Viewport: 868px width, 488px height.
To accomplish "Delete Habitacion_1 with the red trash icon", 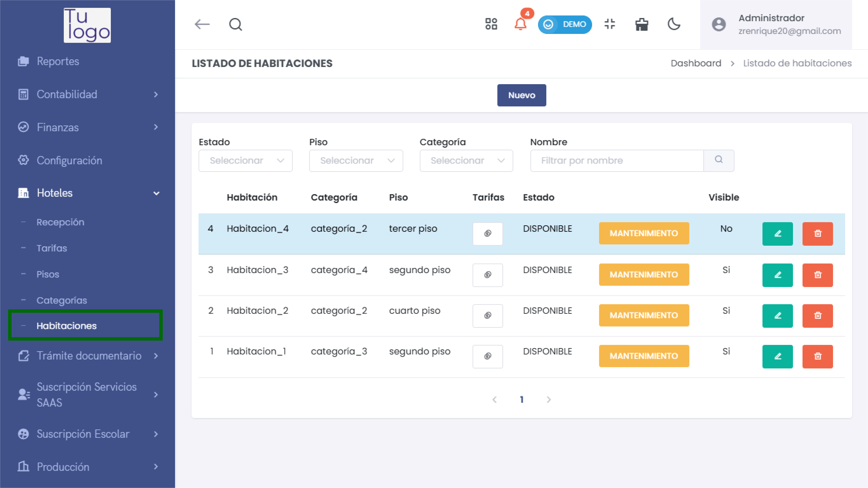I will 817,356.
